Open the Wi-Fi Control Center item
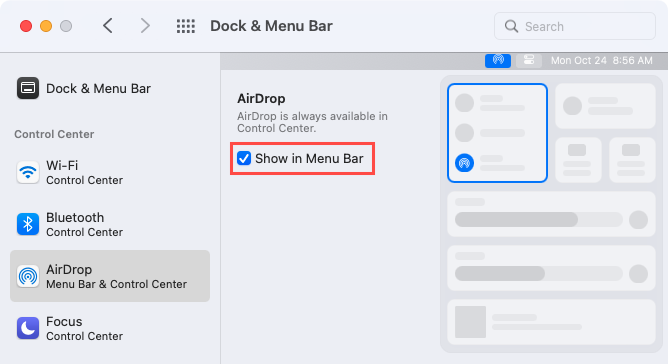The width and height of the screenshot is (668, 364). click(110, 172)
